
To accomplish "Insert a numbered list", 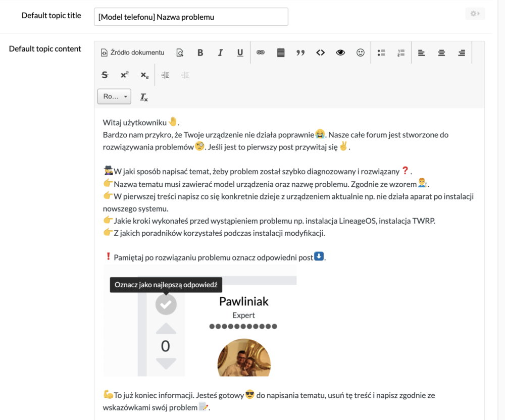I will pyautogui.click(x=401, y=52).
